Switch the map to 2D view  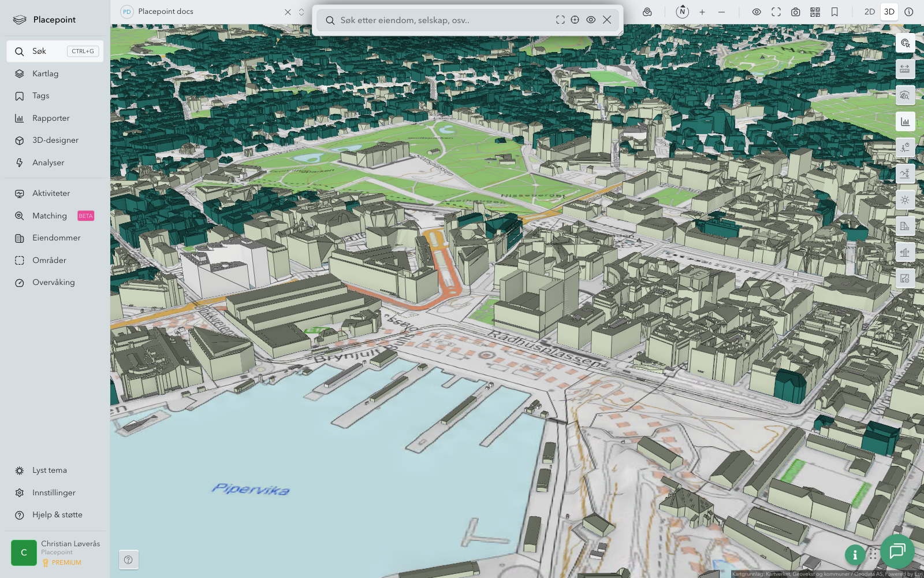pyautogui.click(x=869, y=12)
